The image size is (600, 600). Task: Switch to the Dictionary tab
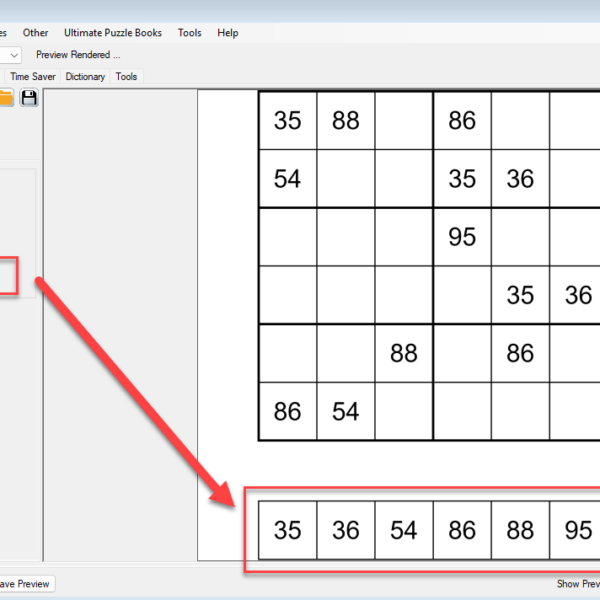point(85,76)
